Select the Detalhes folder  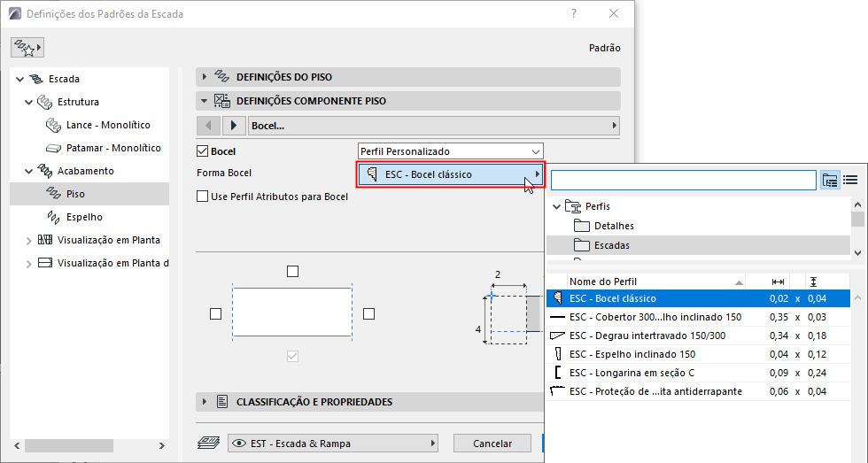tap(613, 226)
